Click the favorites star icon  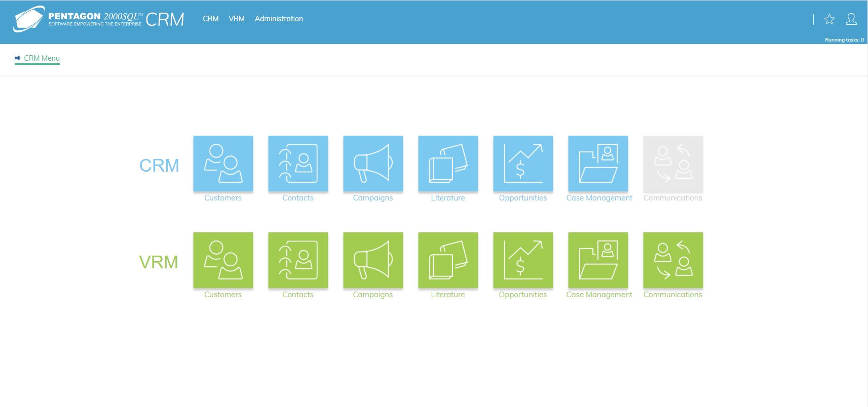(x=829, y=19)
